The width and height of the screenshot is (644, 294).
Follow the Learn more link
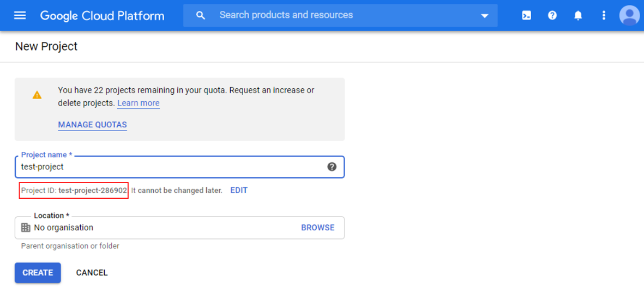pyautogui.click(x=139, y=103)
